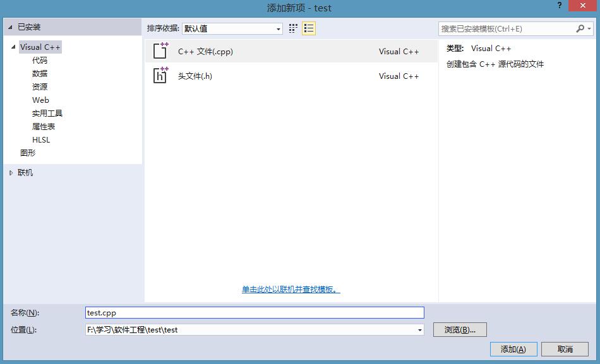This screenshot has height=364, width=600.
Task: Select the 代码 category
Action: (x=40, y=61)
